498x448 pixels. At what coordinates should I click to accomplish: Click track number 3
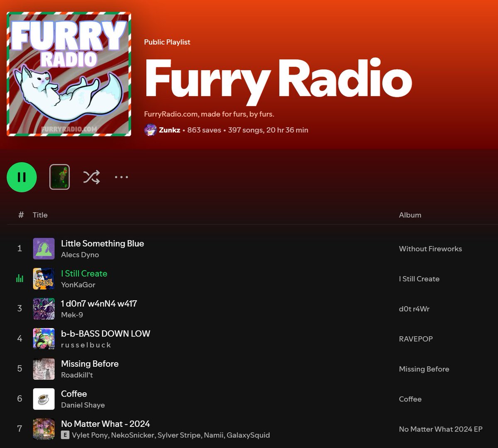(20, 309)
